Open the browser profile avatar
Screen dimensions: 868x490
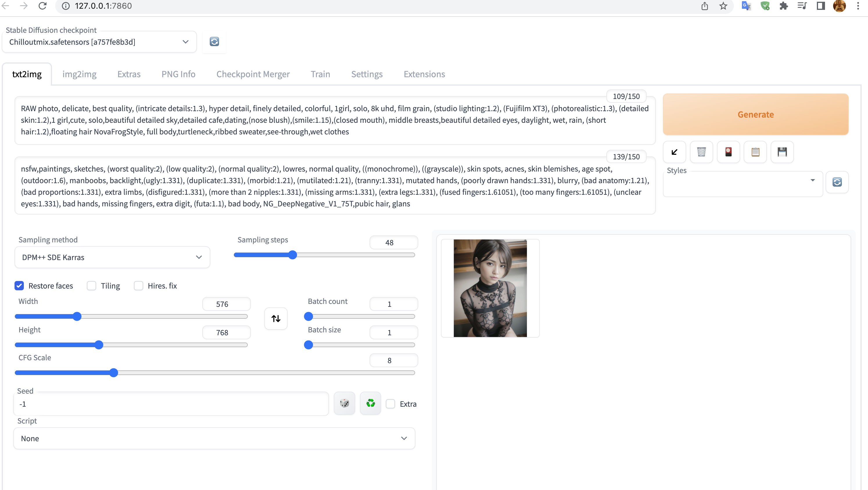839,6
